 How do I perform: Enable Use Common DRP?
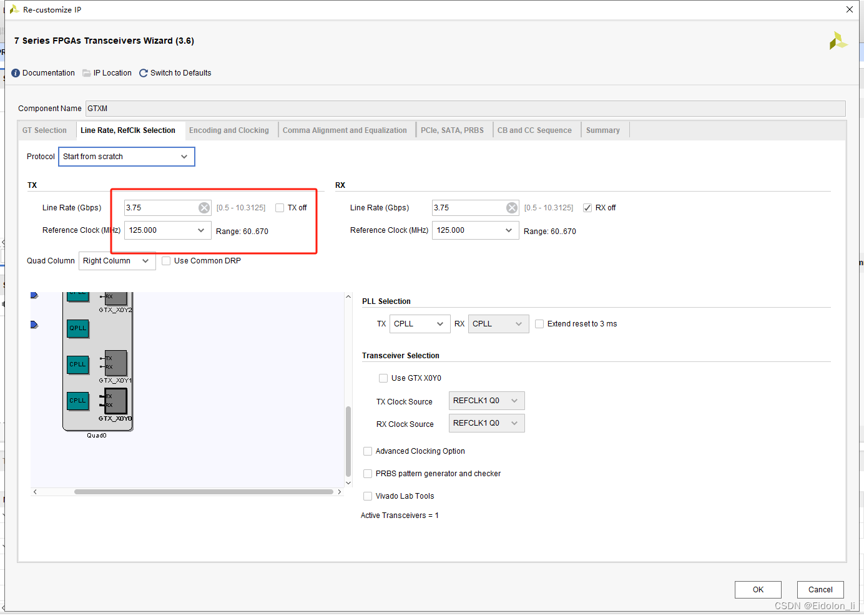(x=166, y=261)
